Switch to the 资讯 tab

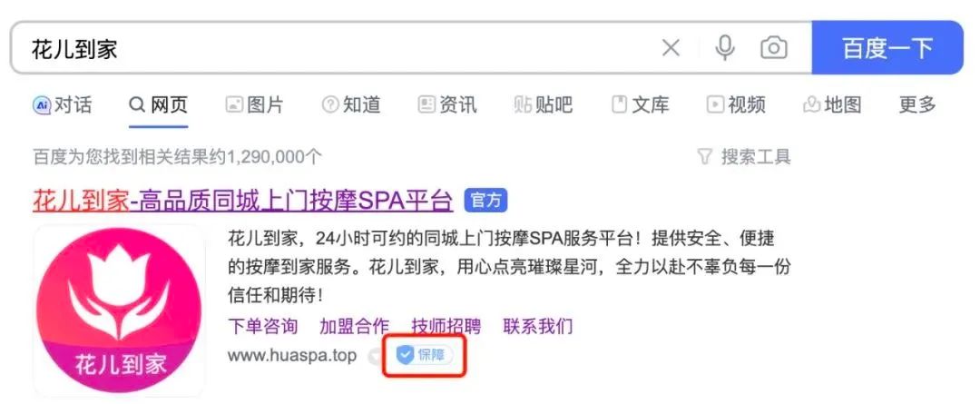tap(446, 104)
